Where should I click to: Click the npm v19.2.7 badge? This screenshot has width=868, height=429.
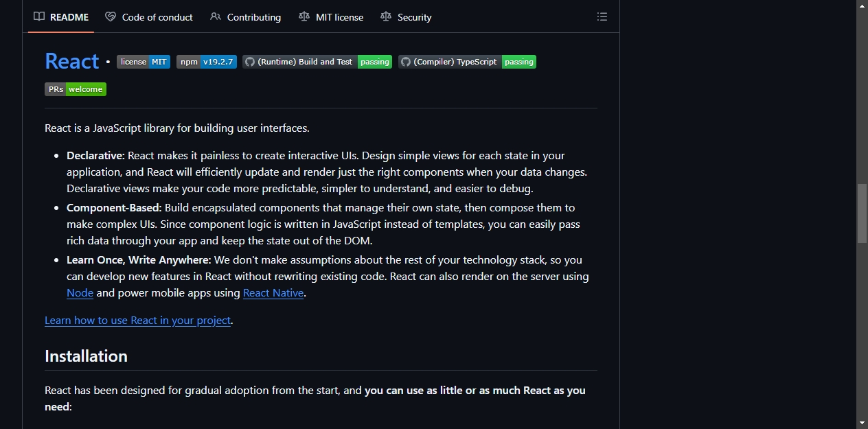[x=207, y=62]
